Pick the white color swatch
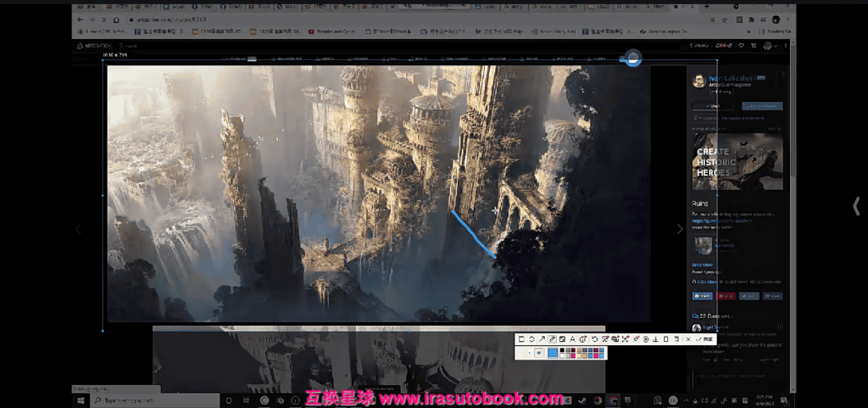Image resolution: width=868 pixels, height=408 pixels. click(562, 356)
